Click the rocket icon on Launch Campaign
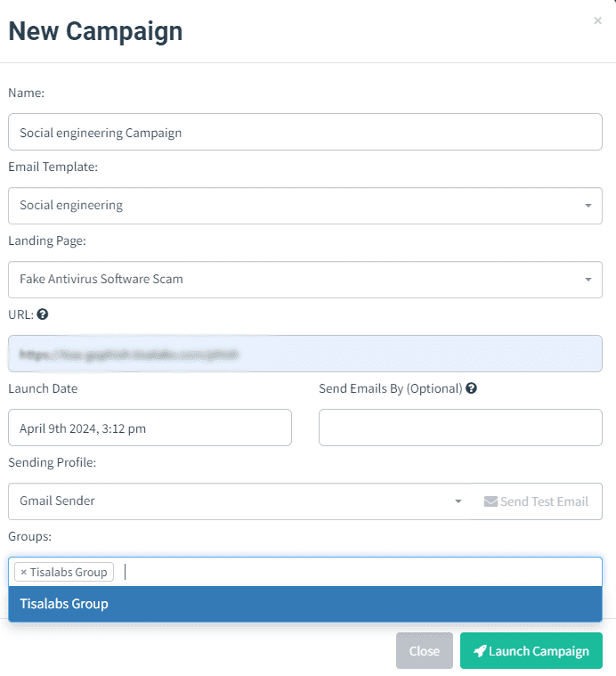The height and width of the screenshot is (676, 616). point(480,650)
